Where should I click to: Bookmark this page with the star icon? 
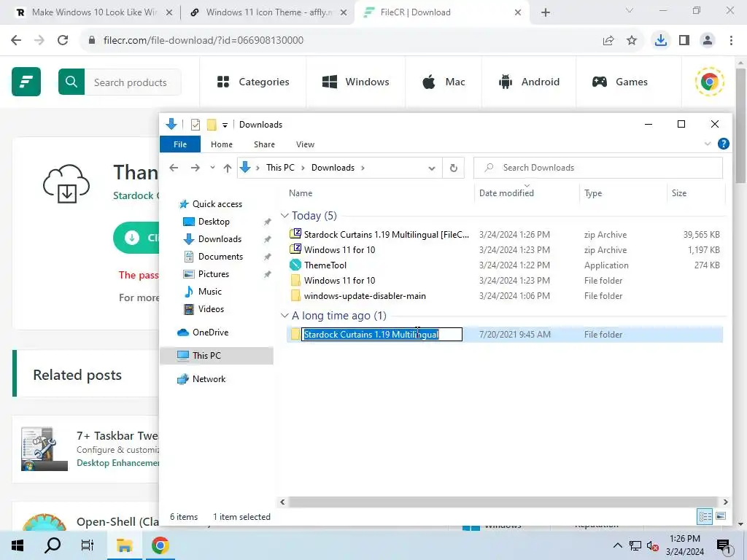point(632,40)
